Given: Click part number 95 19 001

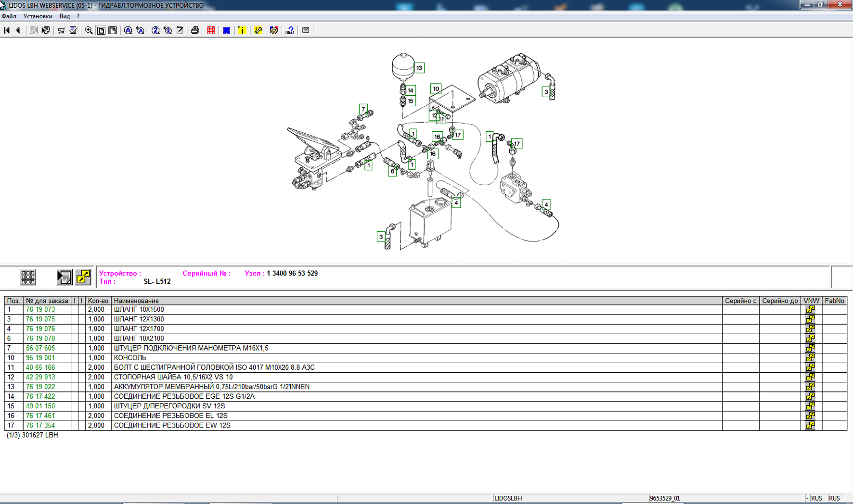Looking at the screenshot, I should [x=40, y=358].
